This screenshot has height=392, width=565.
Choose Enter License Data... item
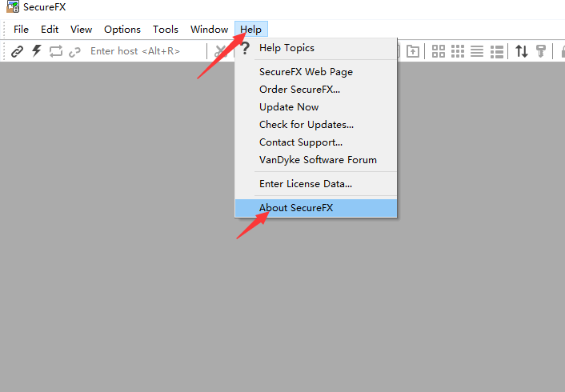[306, 184]
